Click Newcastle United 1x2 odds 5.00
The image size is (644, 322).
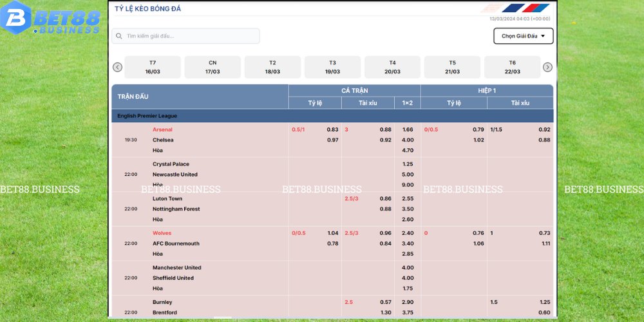(x=408, y=174)
